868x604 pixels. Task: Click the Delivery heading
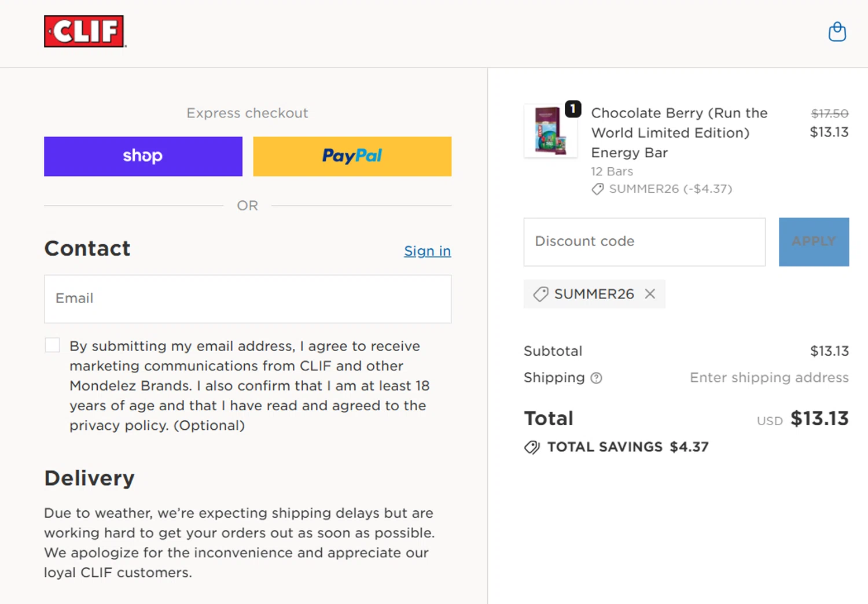tap(89, 478)
